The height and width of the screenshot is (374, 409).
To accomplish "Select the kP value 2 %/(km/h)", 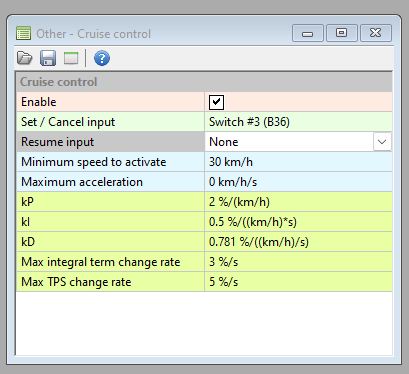I will [298, 202].
